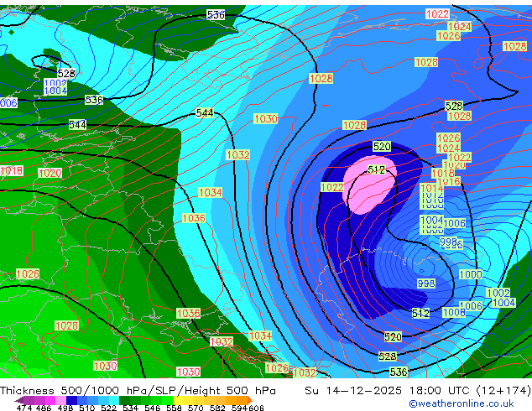532x411 pixels.
Task: Click the red 1022 label left of pink area
Action: [332, 188]
